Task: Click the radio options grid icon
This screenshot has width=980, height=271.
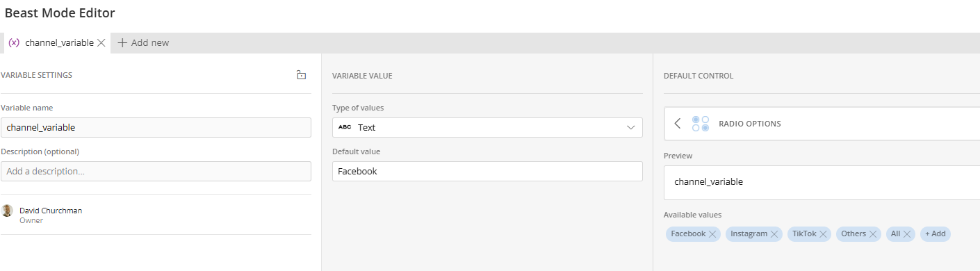Action: pos(701,124)
